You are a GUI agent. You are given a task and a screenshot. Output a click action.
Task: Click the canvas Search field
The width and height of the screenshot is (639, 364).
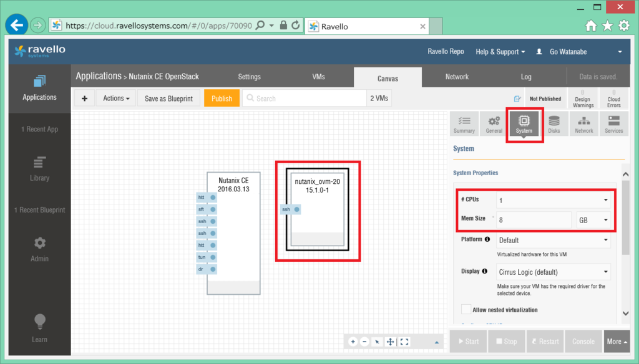[305, 98]
